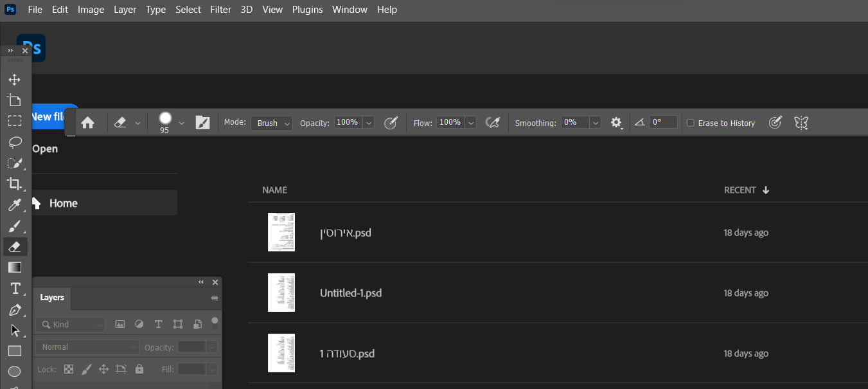868x389 pixels.
Task: Toggle lock all in Layers panel
Action: (x=139, y=369)
